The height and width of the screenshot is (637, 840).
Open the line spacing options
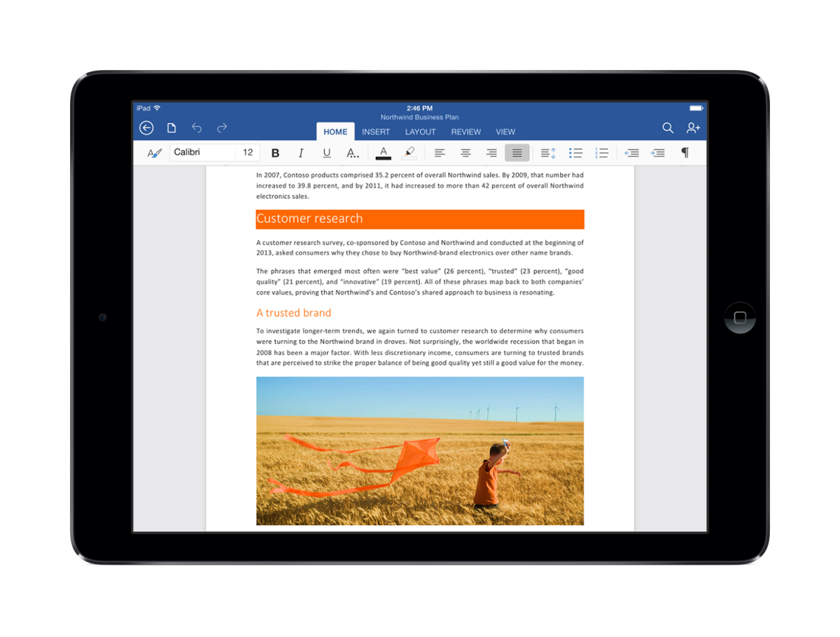point(547,153)
